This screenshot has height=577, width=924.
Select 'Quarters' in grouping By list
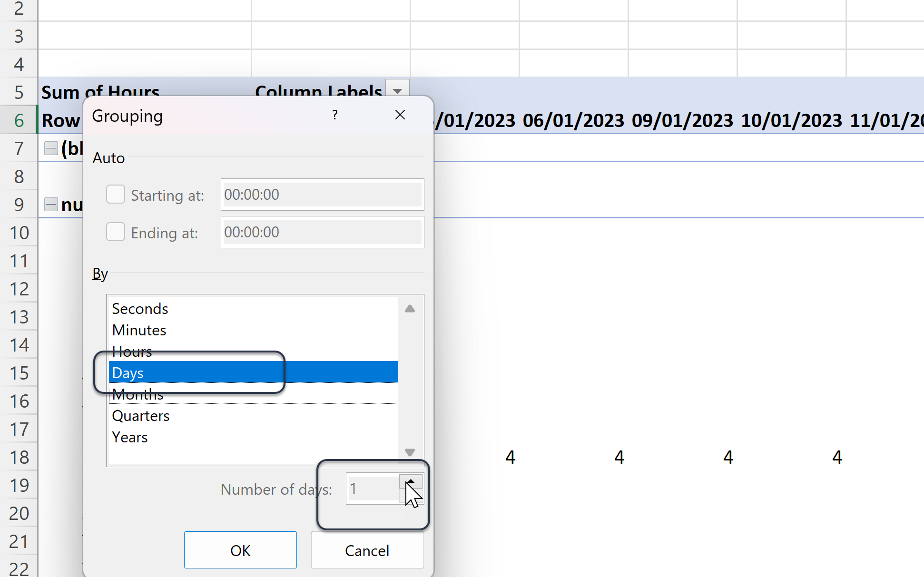point(140,415)
